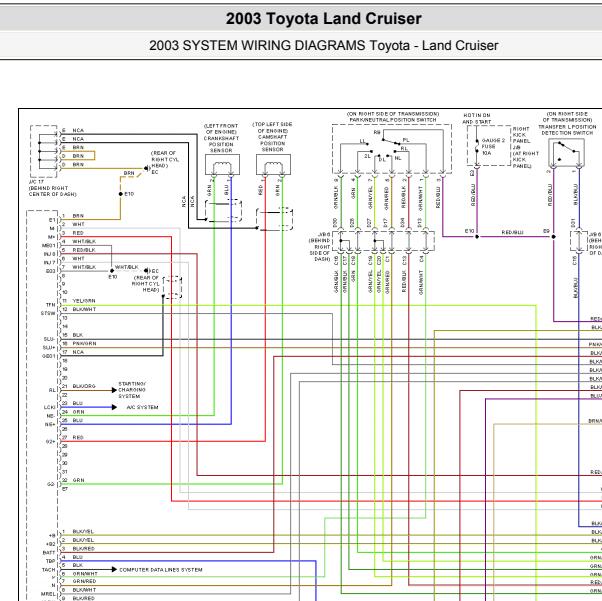602x601 pixels.
Task: Select the Camshaft Position Sensor label
Action: click(272, 137)
